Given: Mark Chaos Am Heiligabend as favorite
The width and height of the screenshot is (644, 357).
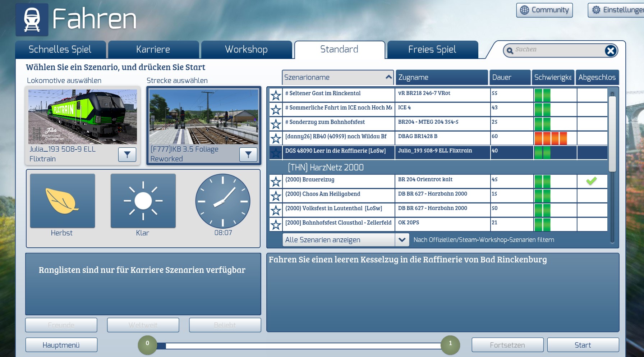Looking at the screenshot, I should [x=276, y=196].
